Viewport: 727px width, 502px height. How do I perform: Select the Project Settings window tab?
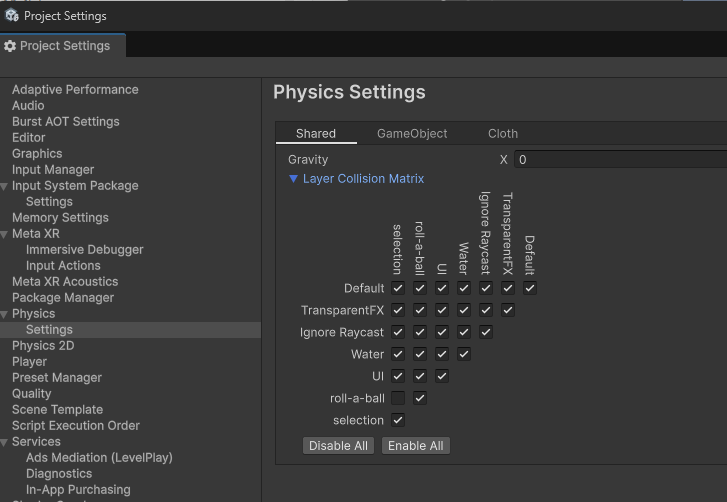pyautogui.click(x=63, y=46)
